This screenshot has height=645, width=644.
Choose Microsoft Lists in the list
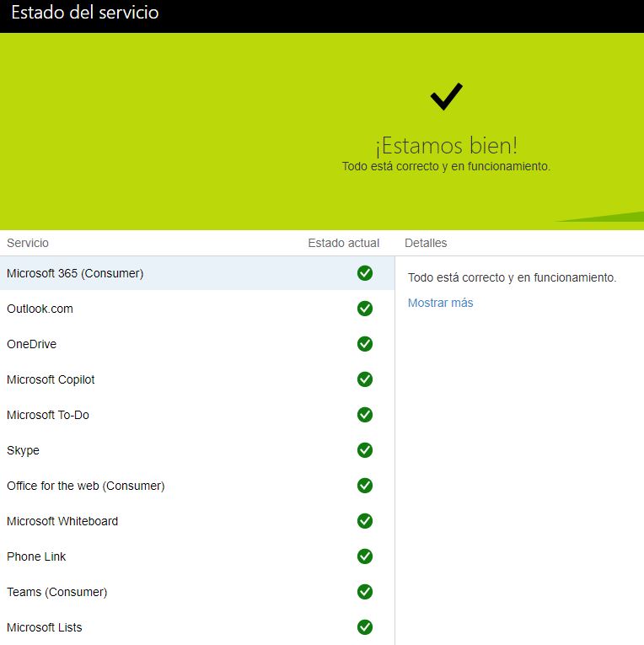[x=45, y=627]
